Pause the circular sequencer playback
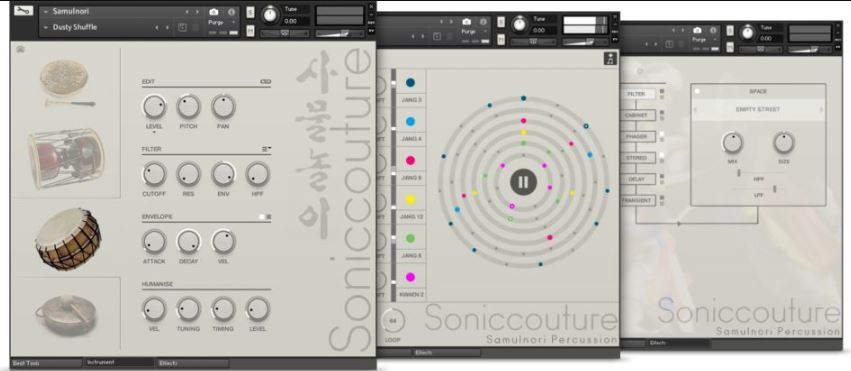Image resolution: width=851 pixels, height=371 pixels. [523, 182]
